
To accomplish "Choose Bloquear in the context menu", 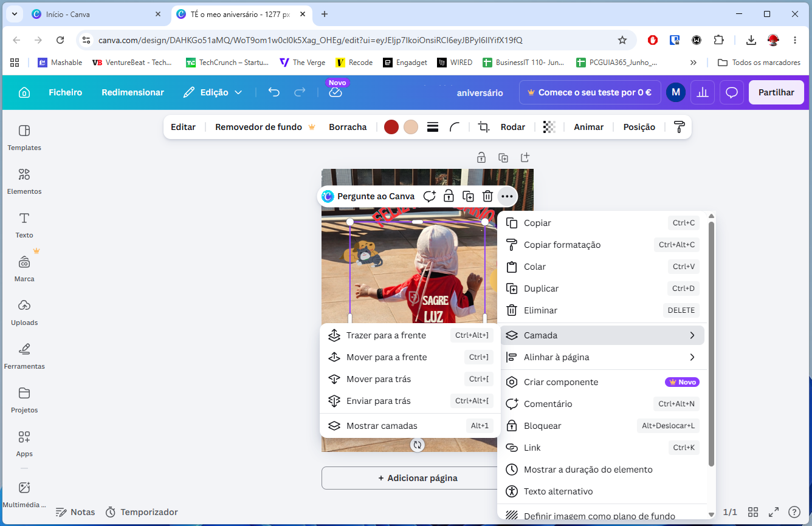I will (602, 426).
